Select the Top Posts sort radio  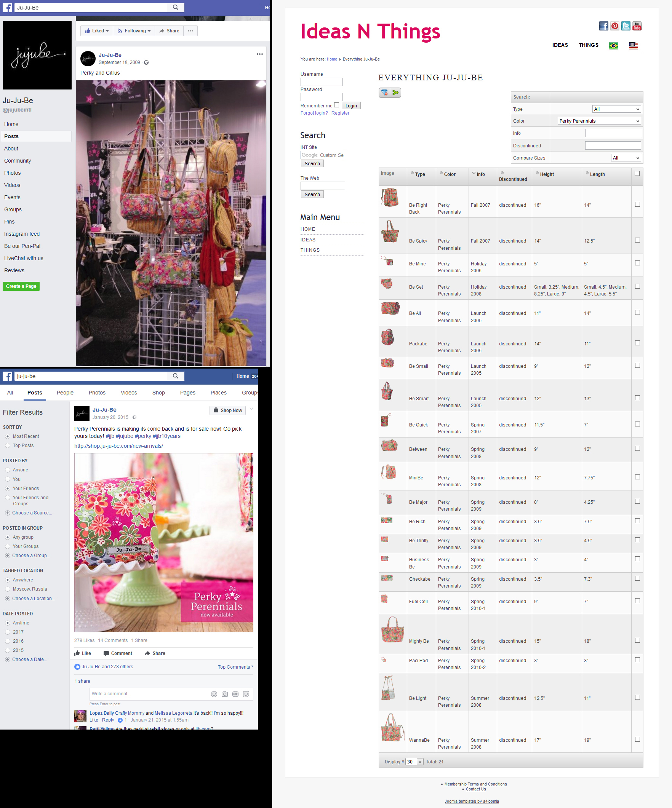[x=7, y=445]
